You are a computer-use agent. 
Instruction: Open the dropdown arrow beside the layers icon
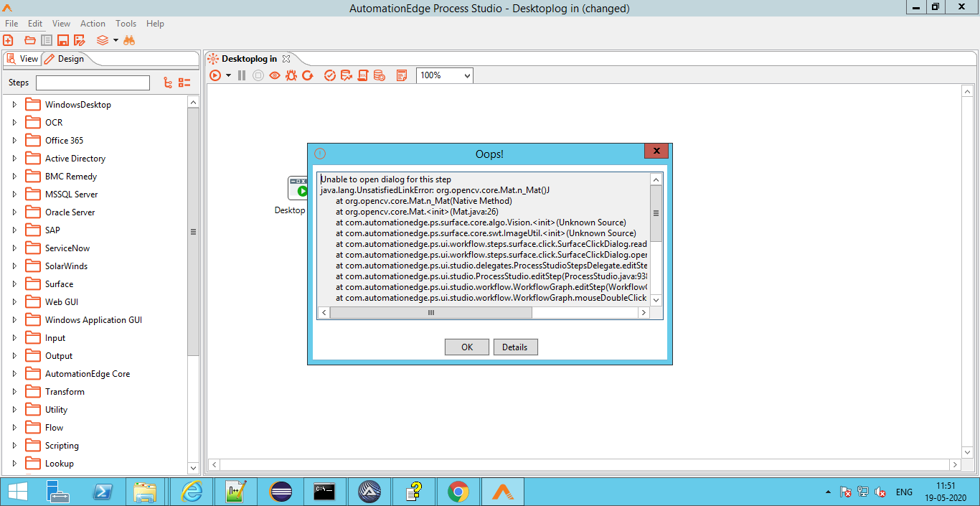coord(116,40)
